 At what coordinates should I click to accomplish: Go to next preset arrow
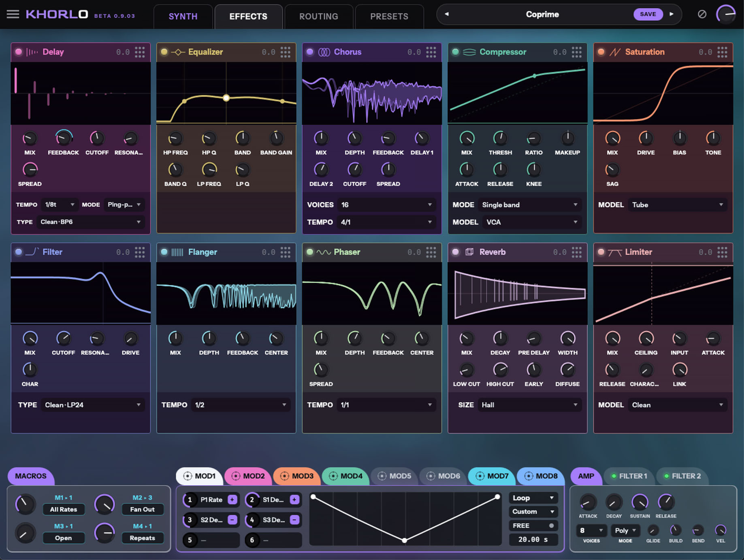click(672, 14)
